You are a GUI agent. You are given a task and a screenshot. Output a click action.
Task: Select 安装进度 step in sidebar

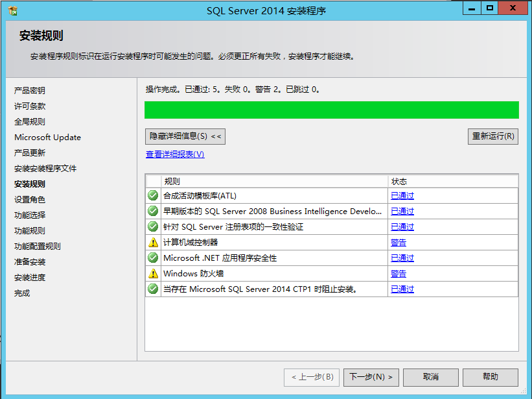coord(30,278)
